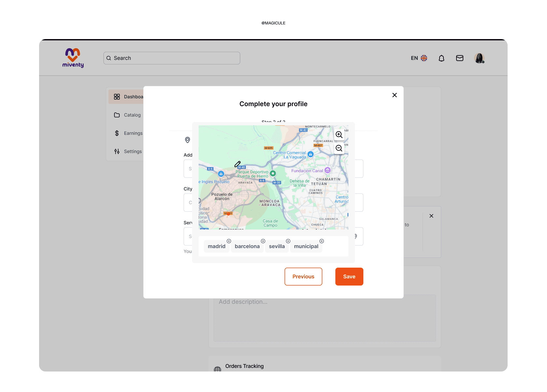
Task: Click the globe icon beside Orders Tracking
Action: (x=217, y=370)
